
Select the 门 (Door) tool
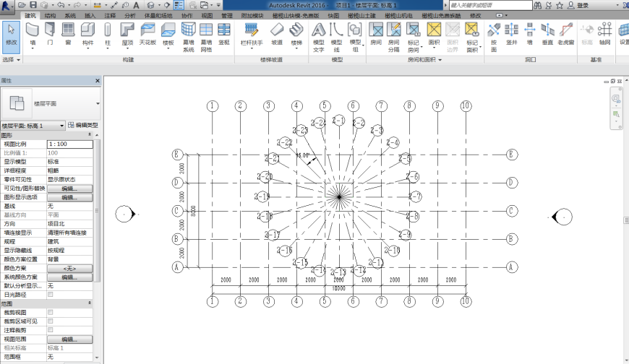(50, 34)
